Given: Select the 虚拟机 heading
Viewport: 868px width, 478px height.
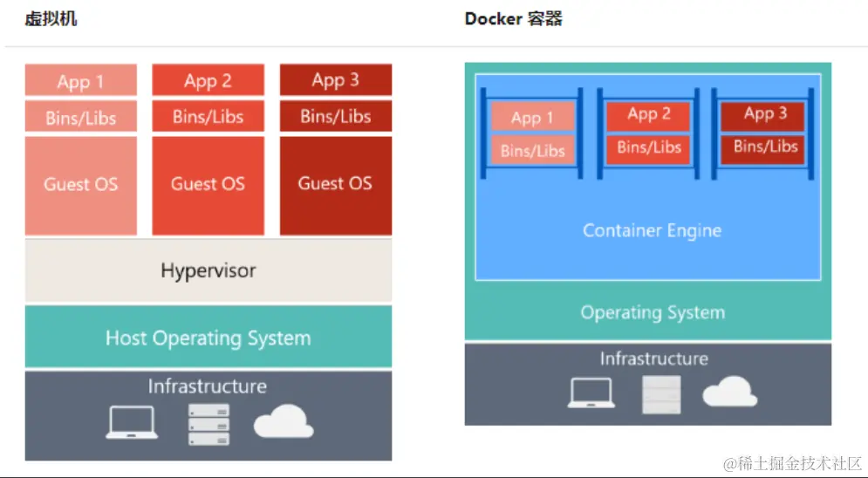Looking at the screenshot, I should click(x=51, y=19).
